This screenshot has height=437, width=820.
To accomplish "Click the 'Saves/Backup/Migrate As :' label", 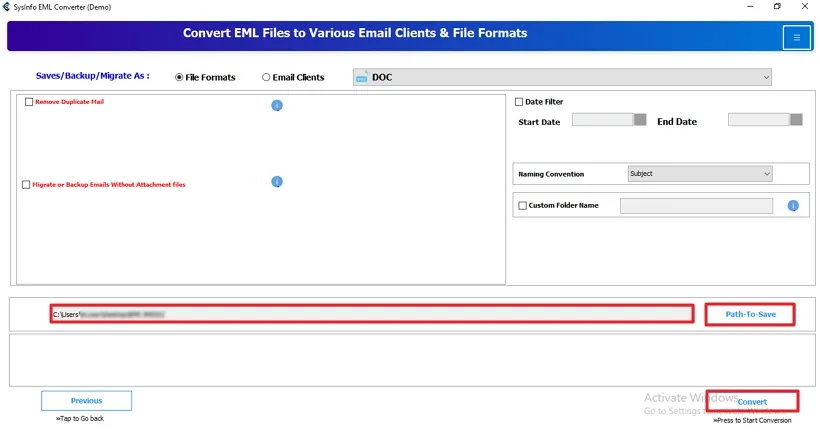I will pos(93,76).
